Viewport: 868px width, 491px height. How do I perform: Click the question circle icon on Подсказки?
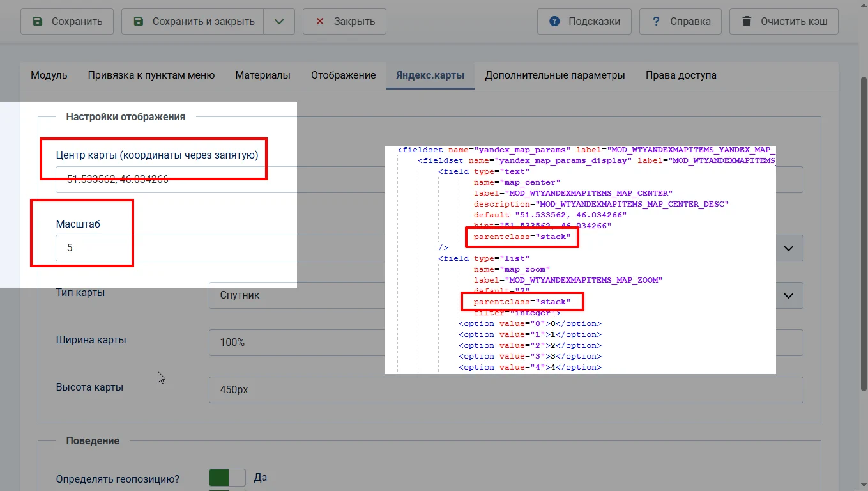tap(555, 21)
